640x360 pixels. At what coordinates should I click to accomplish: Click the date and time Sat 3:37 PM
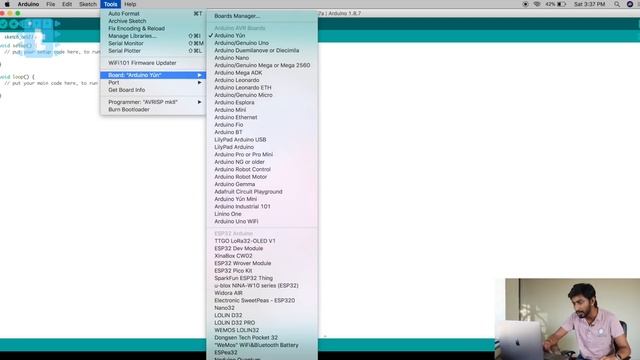[589, 4]
